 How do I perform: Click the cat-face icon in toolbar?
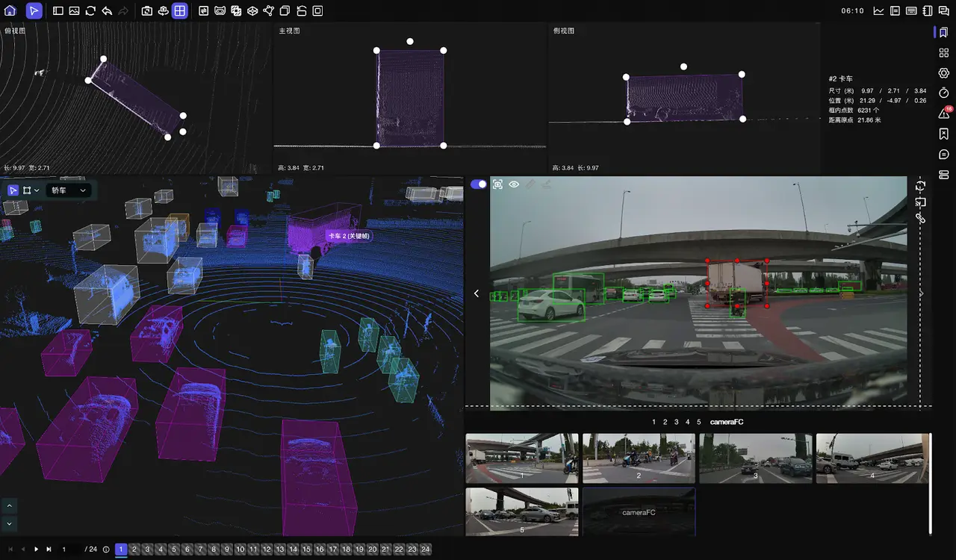tap(220, 11)
